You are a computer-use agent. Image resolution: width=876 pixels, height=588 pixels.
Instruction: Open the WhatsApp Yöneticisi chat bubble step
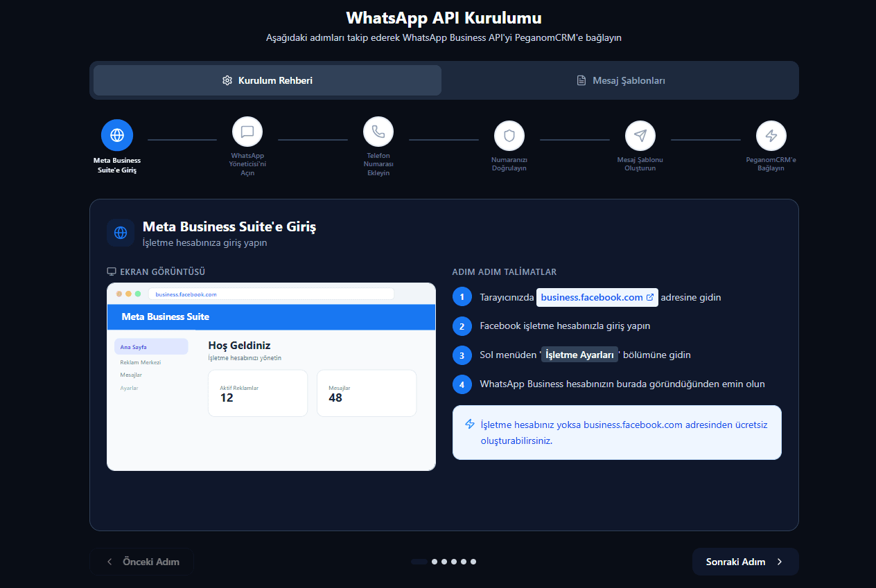[x=247, y=132]
